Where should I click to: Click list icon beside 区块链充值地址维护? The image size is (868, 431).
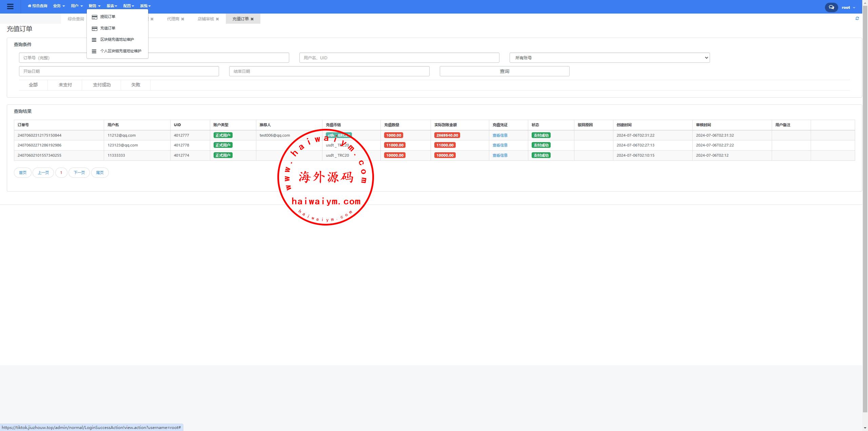coord(94,40)
